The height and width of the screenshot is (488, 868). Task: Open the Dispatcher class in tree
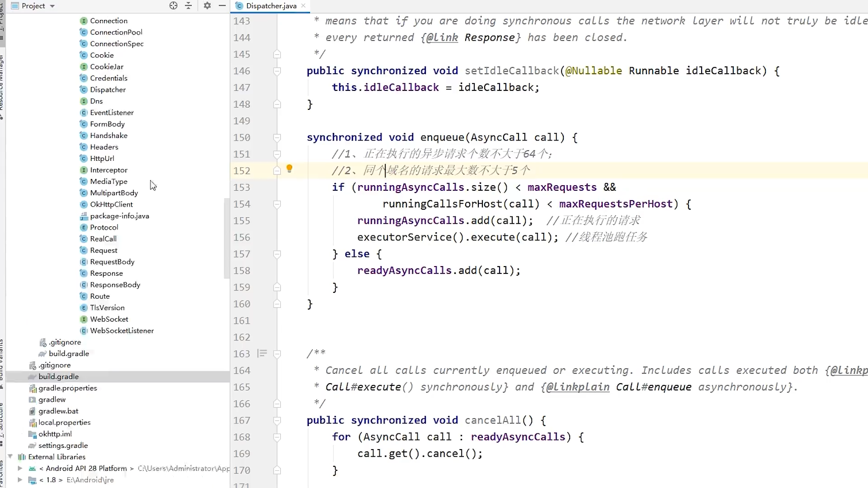click(108, 89)
